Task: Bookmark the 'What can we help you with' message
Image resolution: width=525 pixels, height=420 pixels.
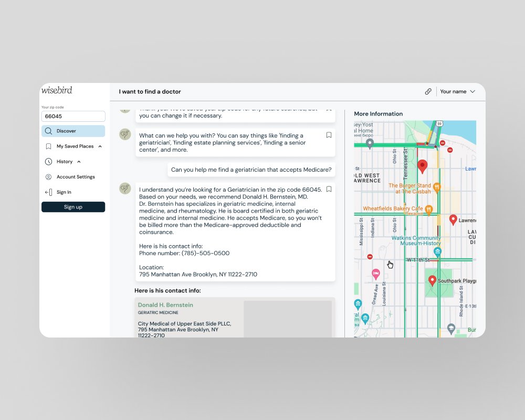Action: (329, 135)
